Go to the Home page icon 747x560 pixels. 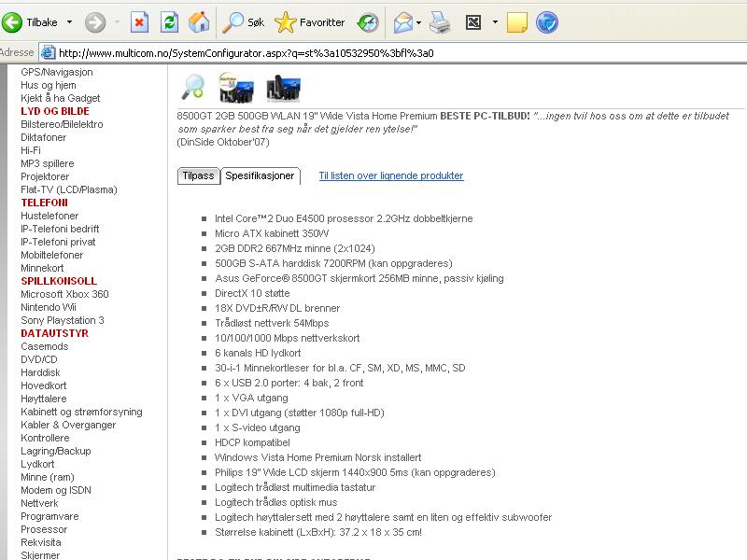[199, 22]
